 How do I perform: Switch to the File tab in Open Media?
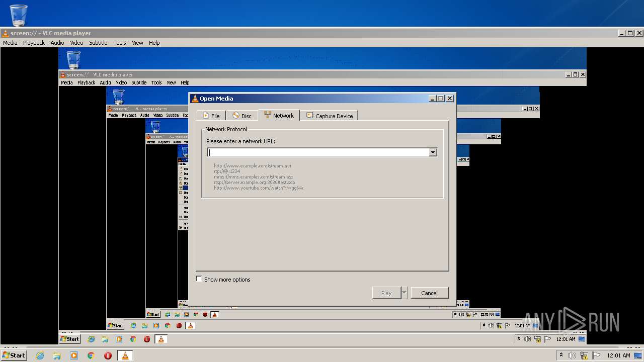click(x=211, y=116)
